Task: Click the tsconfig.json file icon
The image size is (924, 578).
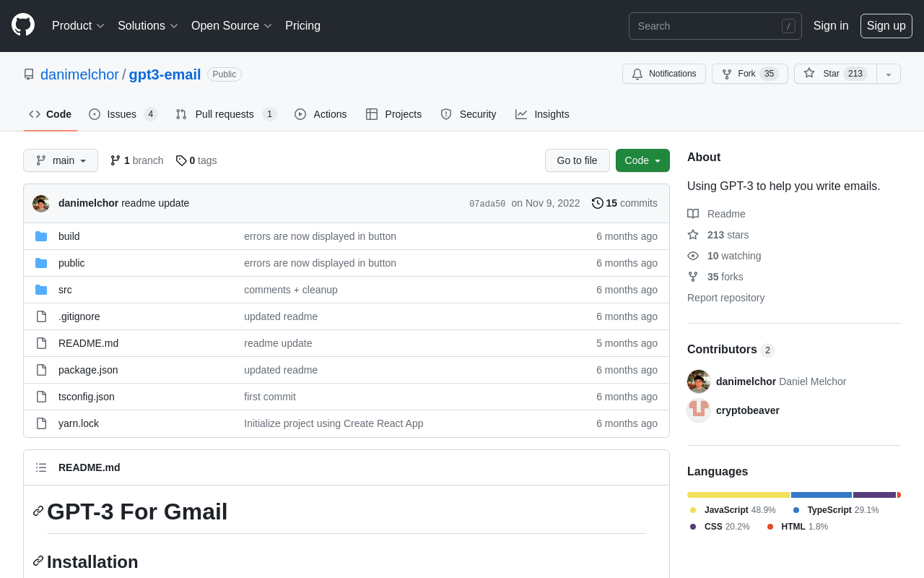Action: [41, 397]
